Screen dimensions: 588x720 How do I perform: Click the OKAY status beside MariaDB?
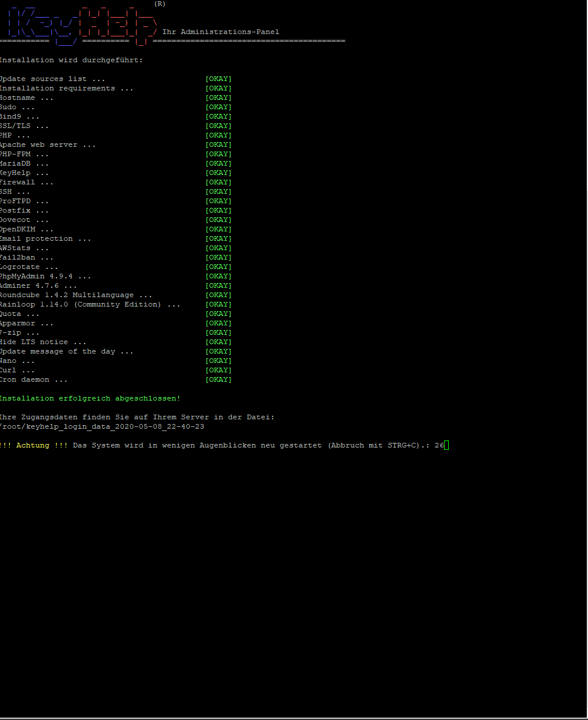219,164
